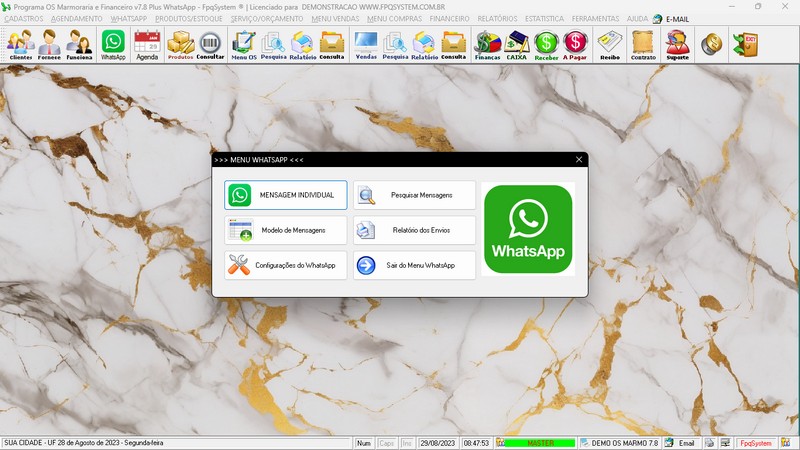Click the red A Pagar dollar icon
The image size is (800, 450).
point(575,44)
